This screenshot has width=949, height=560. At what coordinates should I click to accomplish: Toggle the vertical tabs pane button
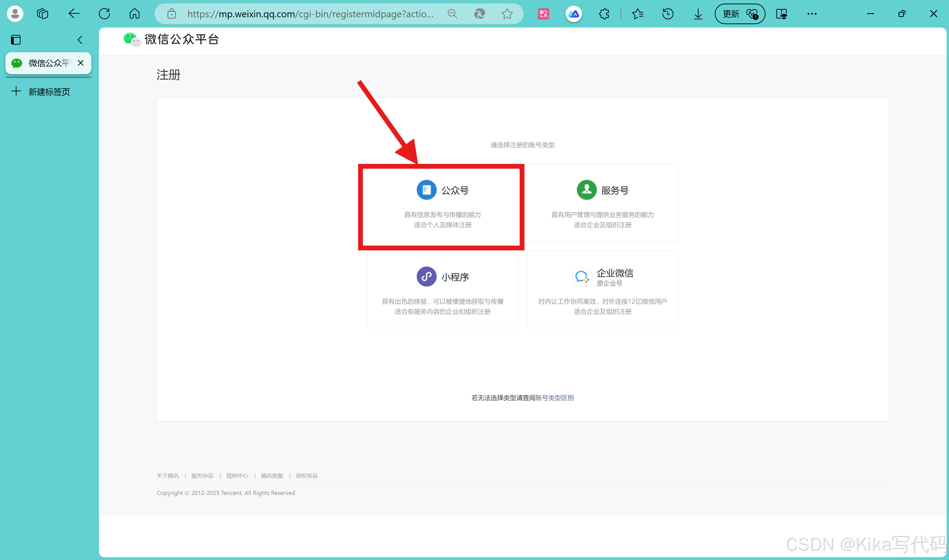click(x=16, y=40)
